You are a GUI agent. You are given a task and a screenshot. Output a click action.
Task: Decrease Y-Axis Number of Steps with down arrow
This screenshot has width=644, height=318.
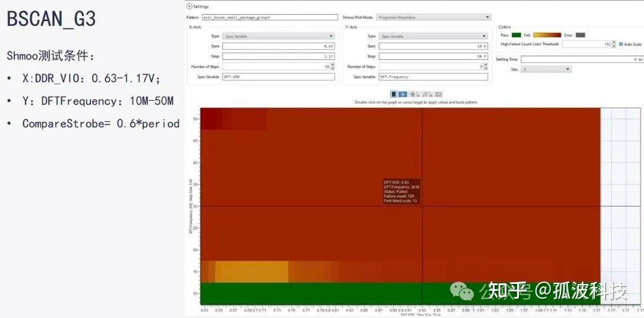pyautogui.click(x=486, y=68)
